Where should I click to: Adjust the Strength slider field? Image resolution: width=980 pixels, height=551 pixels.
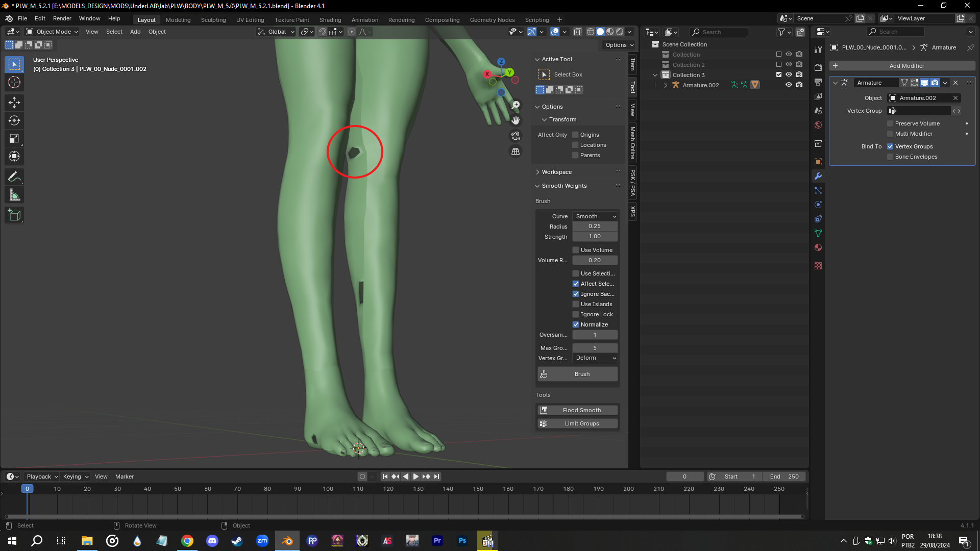pyautogui.click(x=595, y=237)
